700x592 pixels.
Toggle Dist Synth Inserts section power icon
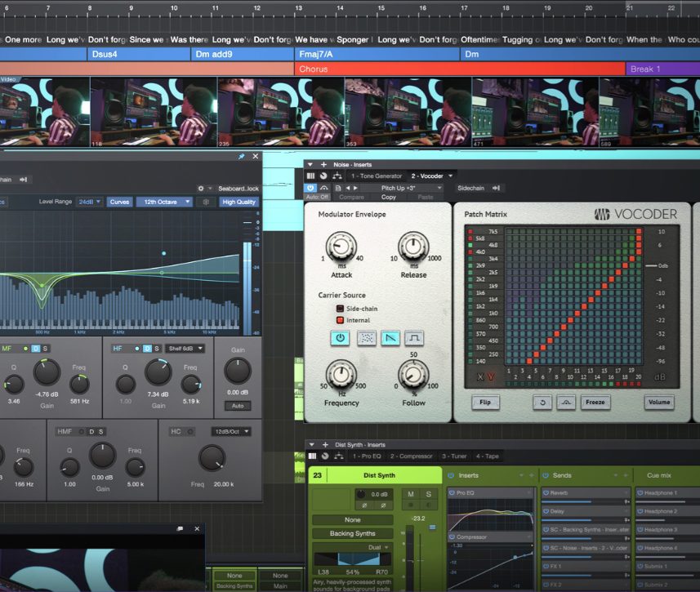[x=451, y=475]
